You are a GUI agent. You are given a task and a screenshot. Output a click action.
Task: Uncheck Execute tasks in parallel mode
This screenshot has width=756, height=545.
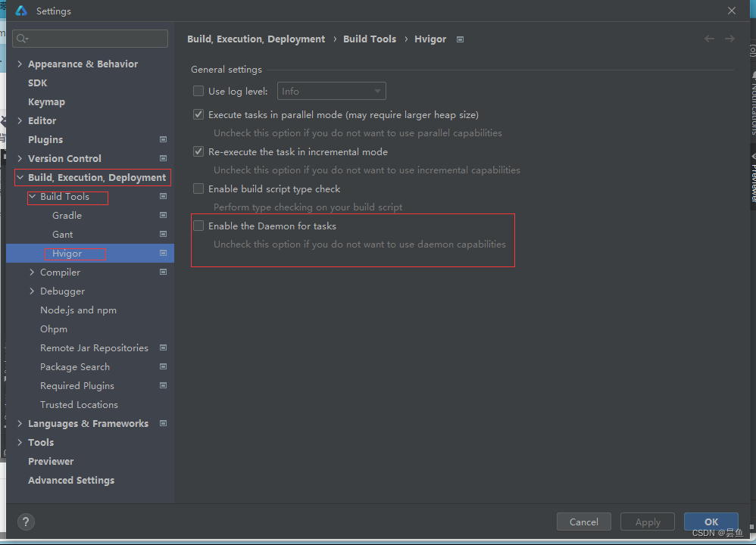(x=198, y=114)
